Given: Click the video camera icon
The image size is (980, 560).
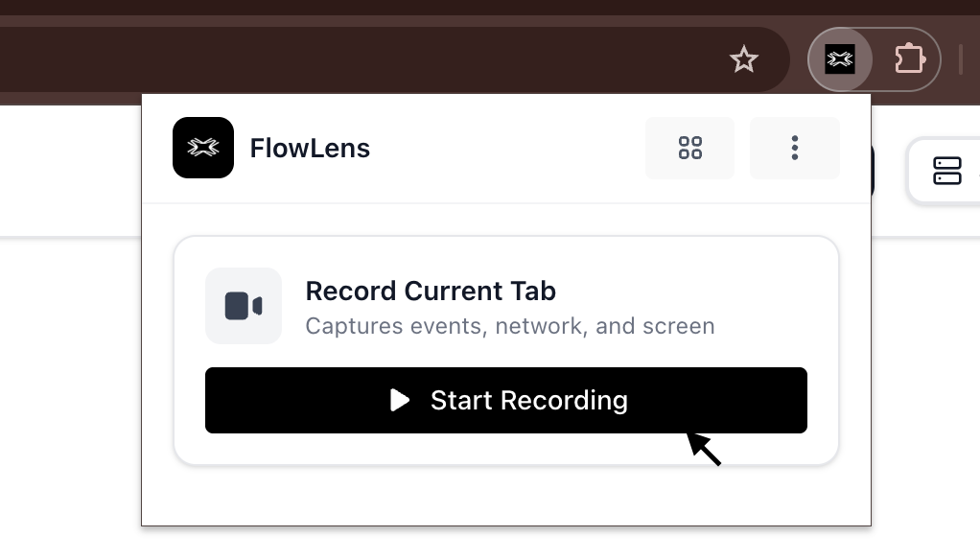Looking at the screenshot, I should [244, 306].
